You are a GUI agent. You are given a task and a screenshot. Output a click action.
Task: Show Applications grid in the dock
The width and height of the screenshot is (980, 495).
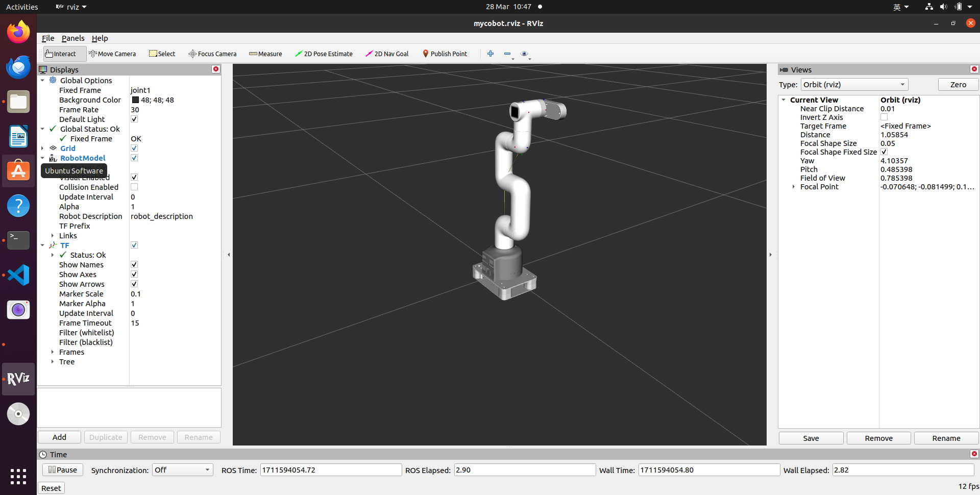coord(18,477)
